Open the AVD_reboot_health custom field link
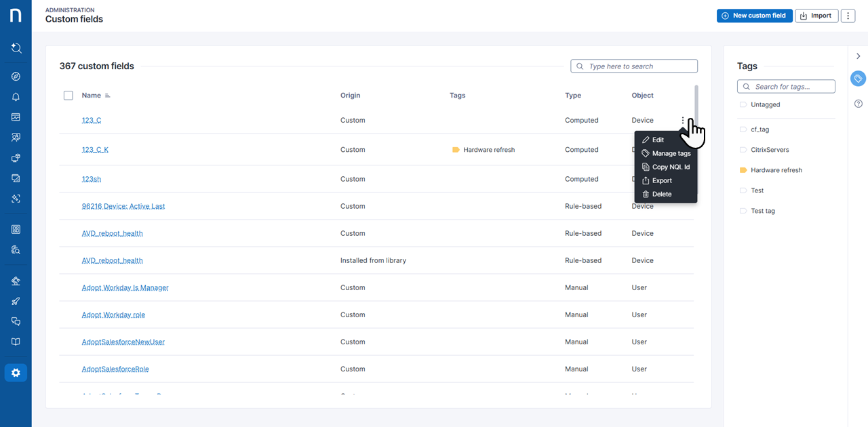This screenshot has height=427, width=868. [x=112, y=233]
